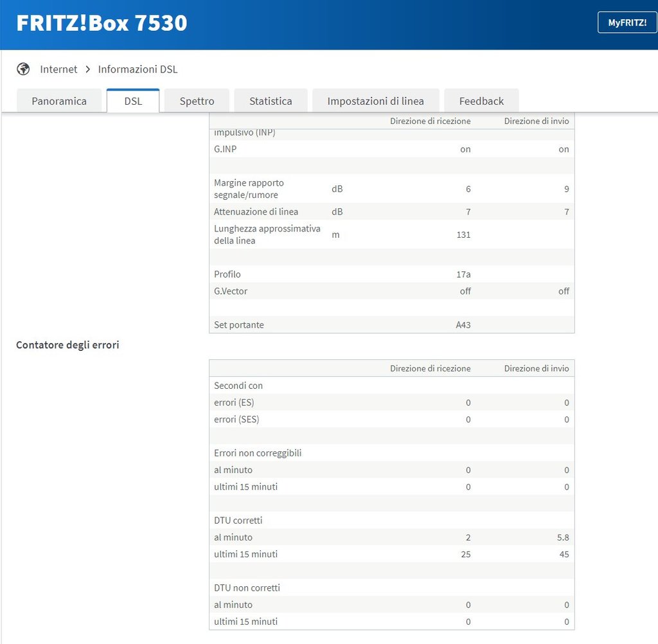Screen dimensions: 658x644
Task: Select the DSL tab
Action: [133, 101]
